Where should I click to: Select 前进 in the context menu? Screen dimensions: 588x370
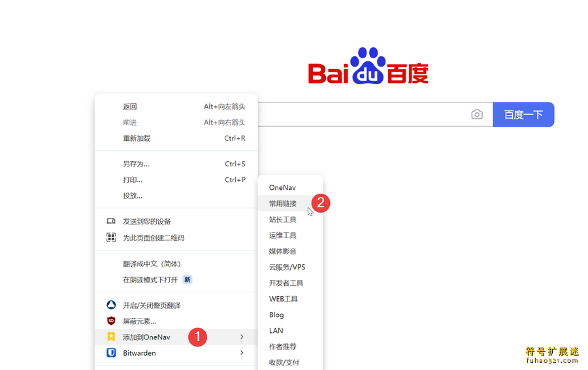(176, 123)
